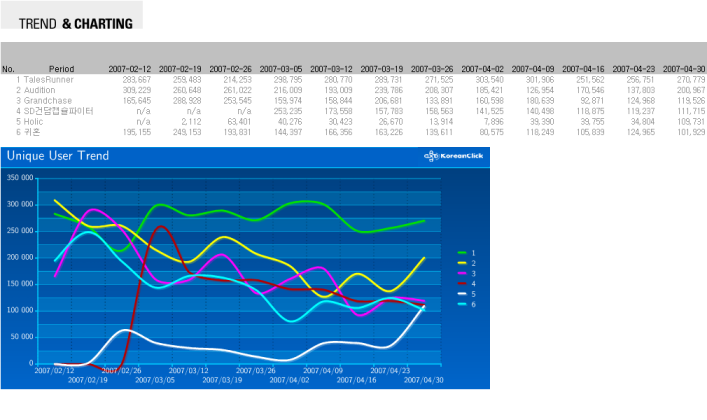Click the Holic row name
Screen dimensions: 707x420
[x=33, y=122]
